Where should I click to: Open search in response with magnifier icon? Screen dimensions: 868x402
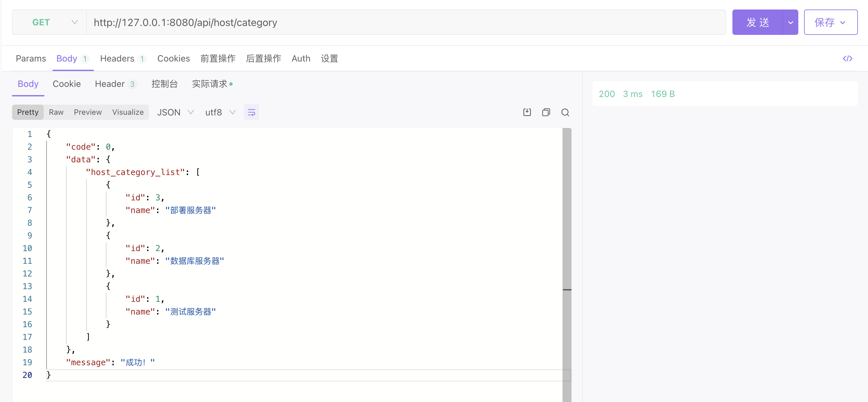point(565,112)
